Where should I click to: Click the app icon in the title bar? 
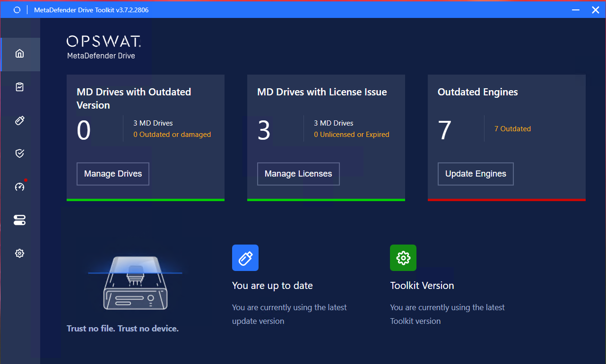click(x=17, y=9)
